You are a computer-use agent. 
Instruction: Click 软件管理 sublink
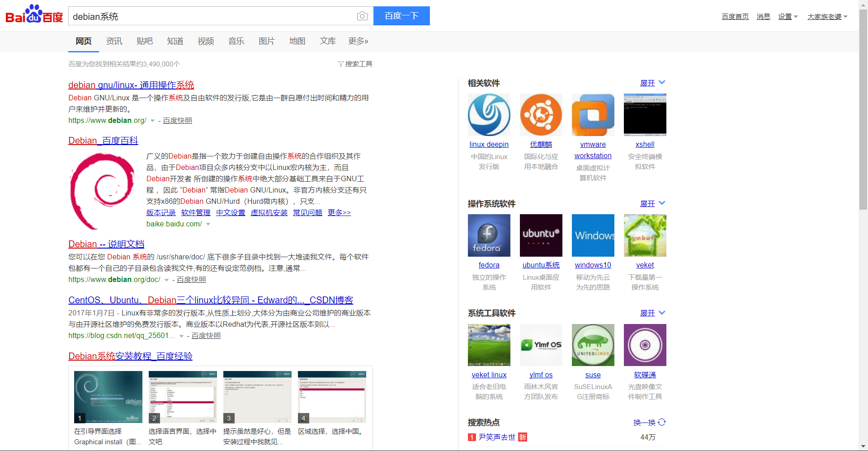coord(196,213)
